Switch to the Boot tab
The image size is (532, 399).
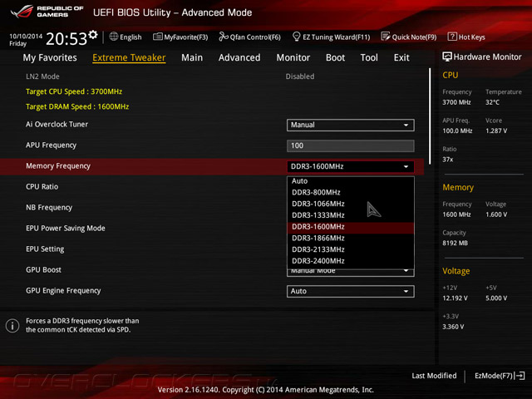(335, 57)
